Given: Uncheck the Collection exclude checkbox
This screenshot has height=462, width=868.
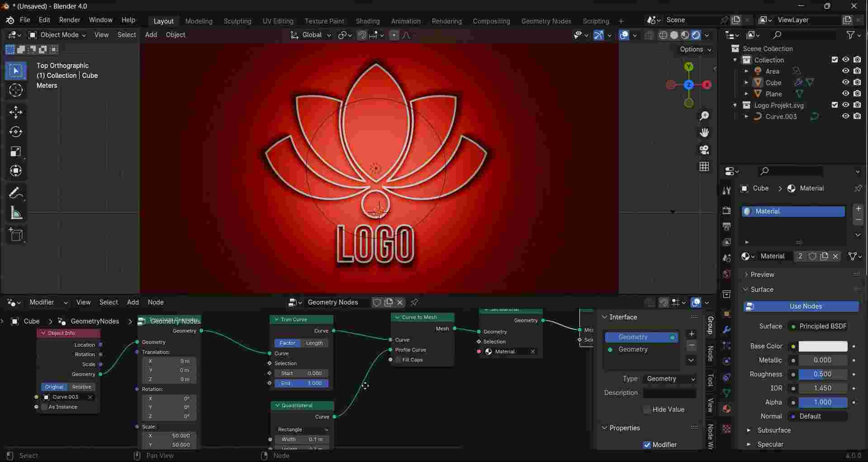Looking at the screenshot, I should (835, 60).
